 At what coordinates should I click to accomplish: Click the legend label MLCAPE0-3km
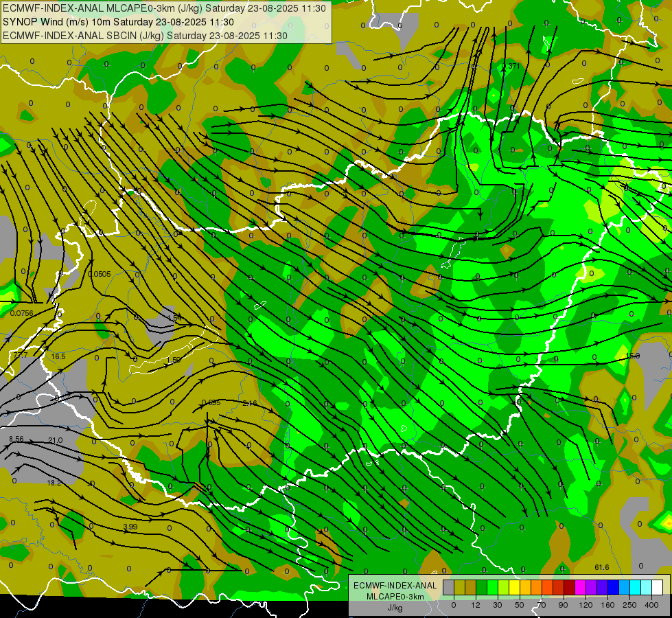[395, 597]
